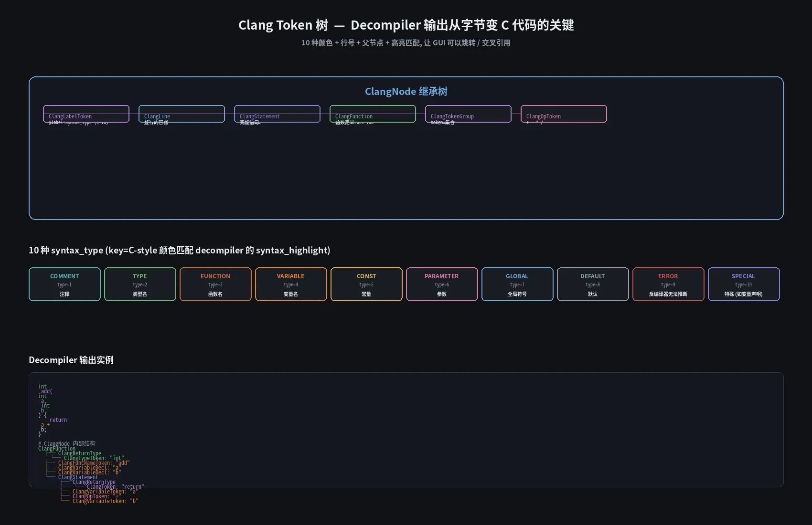
Task: Select the 'ClangFuncNameToken: "add"' tree row
Action: coord(94,463)
